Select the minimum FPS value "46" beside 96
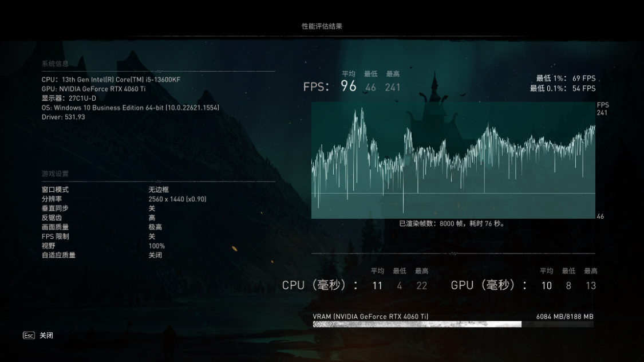This screenshot has height=362, width=644. (370, 87)
